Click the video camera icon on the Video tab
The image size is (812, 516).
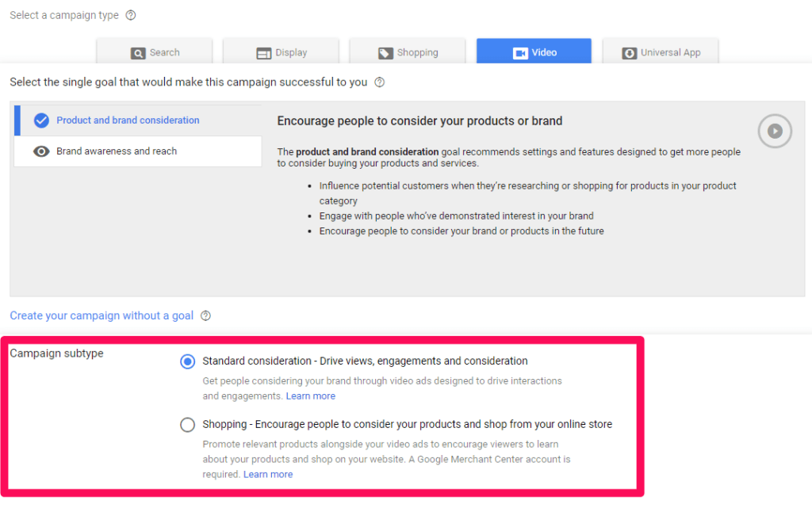520,53
